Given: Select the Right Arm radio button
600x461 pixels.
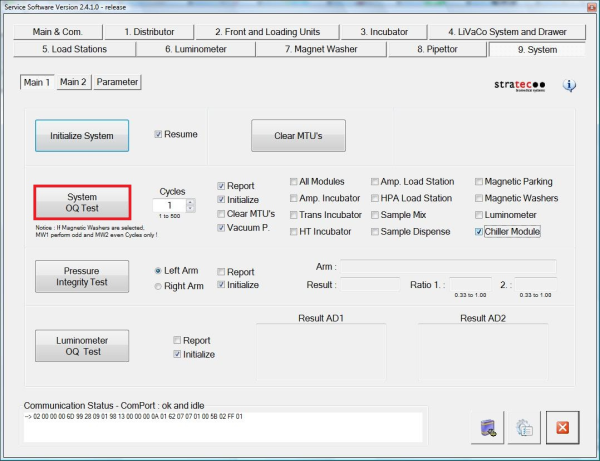Looking at the screenshot, I should click(158, 287).
